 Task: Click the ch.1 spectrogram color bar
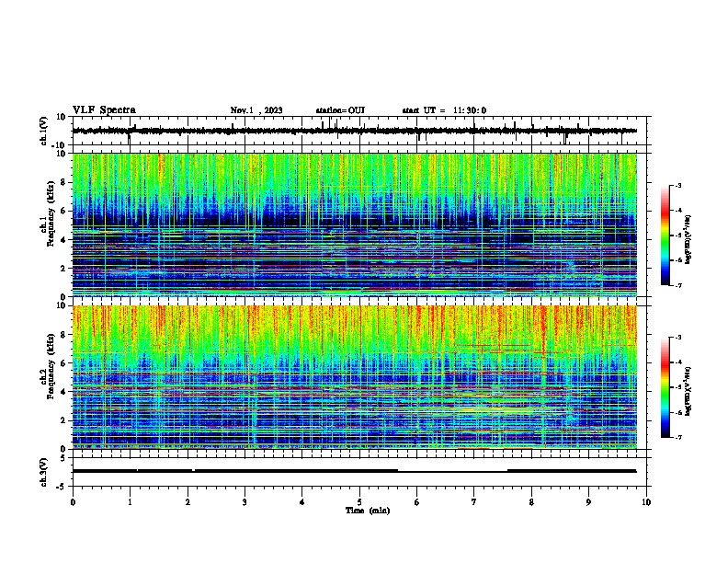pos(665,236)
